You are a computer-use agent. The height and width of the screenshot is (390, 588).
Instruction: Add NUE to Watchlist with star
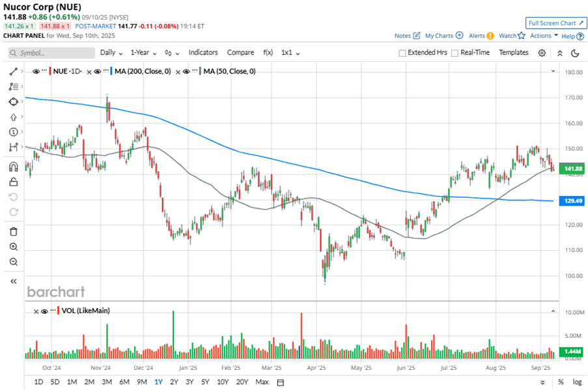click(x=512, y=36)
